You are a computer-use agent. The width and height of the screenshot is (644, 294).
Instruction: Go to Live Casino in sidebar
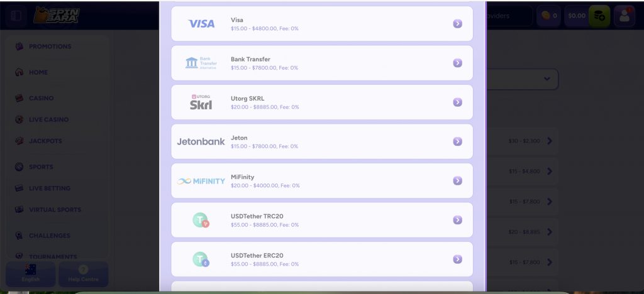click(48, 119)
